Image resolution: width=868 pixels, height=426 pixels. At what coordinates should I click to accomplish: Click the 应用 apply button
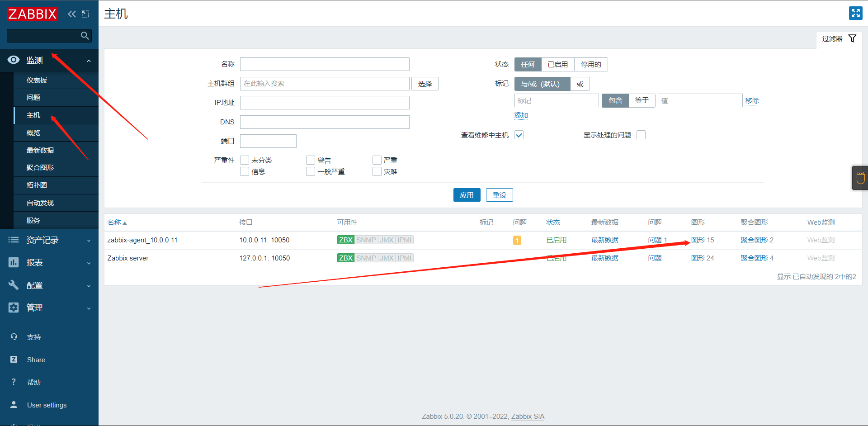467,195
